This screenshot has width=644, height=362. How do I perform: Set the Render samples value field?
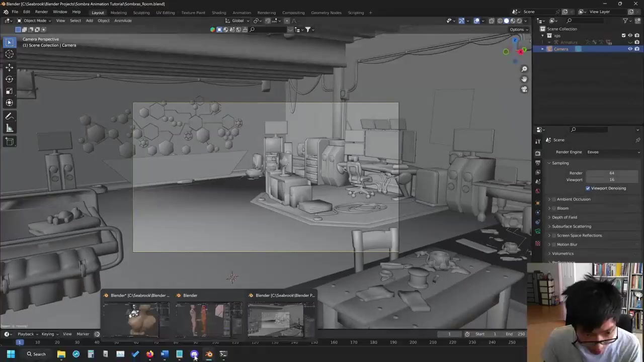611,173
